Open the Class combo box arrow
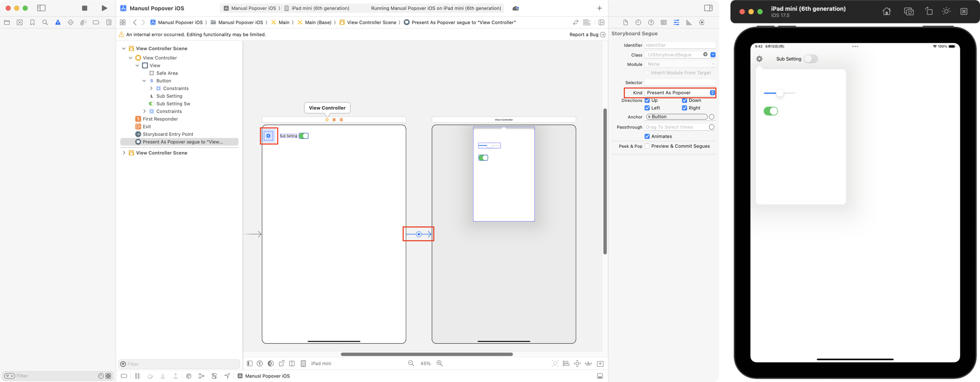The width and height of the screenshot is (980, 382). (x=713, y=55)
